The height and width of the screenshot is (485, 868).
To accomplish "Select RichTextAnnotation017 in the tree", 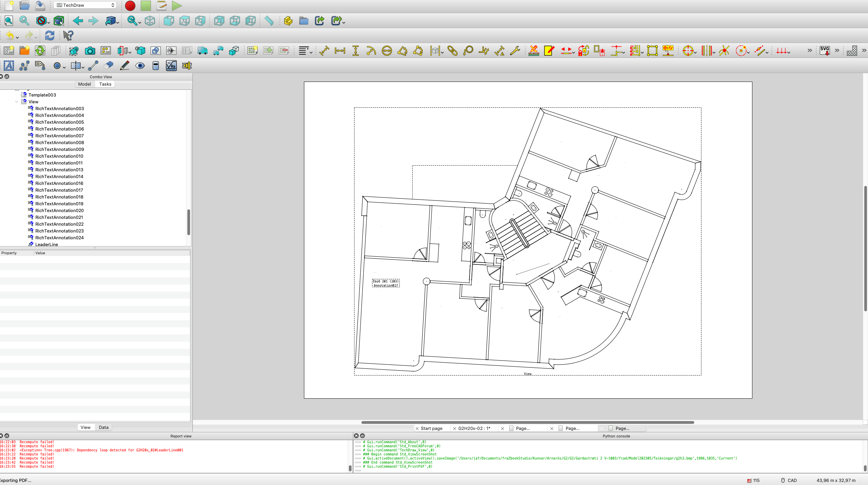I will (x=59, y=190).
